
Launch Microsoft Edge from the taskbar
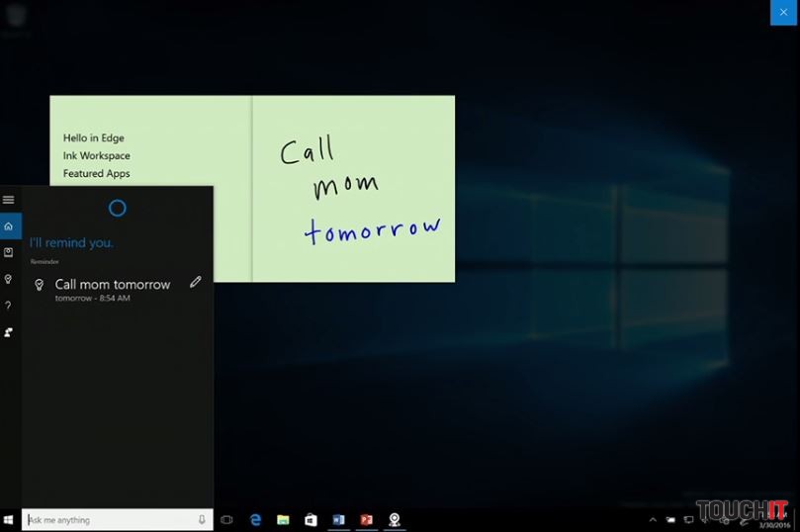point(255,520)
